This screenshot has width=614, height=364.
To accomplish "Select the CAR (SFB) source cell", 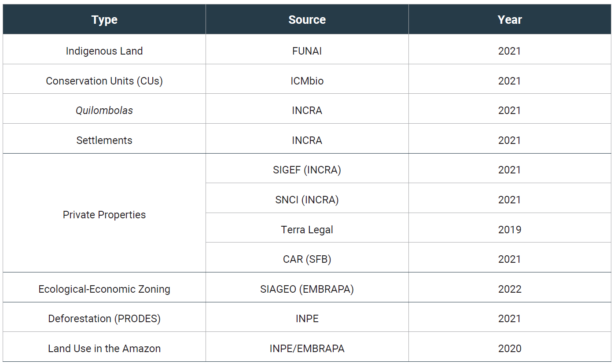I will point(307,259).
